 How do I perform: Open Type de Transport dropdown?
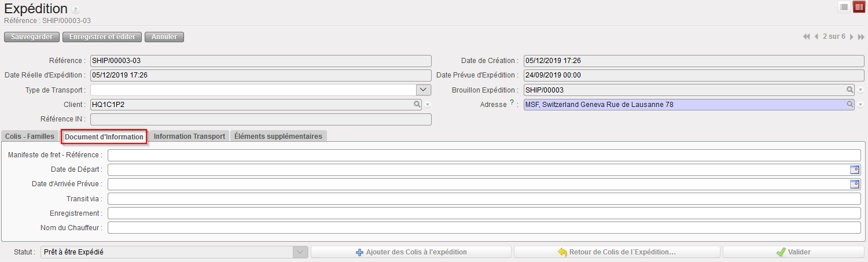[424, 90]
